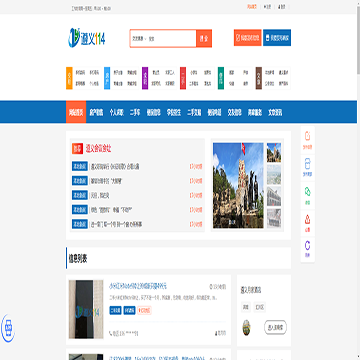
Task: Click the blue icon in right floating sidebar
Action: [307, 164]
